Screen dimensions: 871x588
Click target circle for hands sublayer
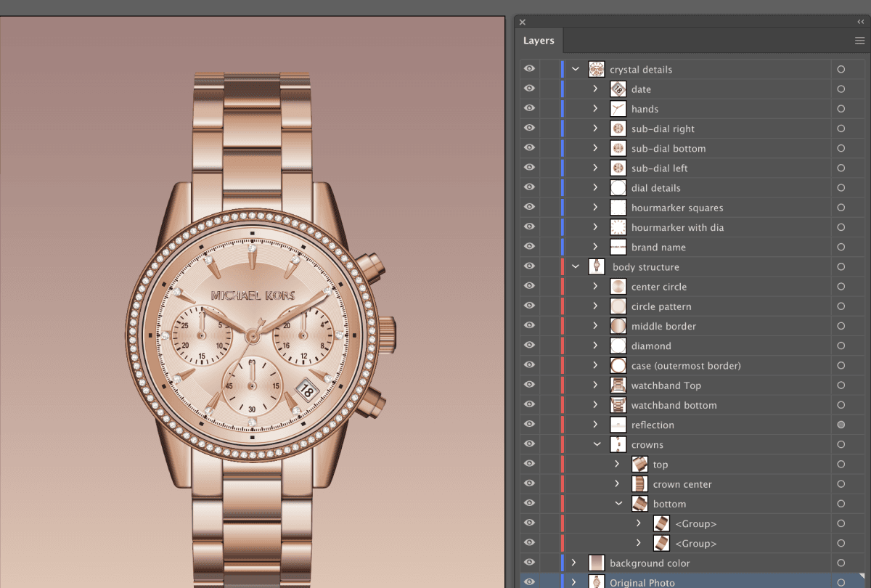pyautogui.click(x=841, y=108)
